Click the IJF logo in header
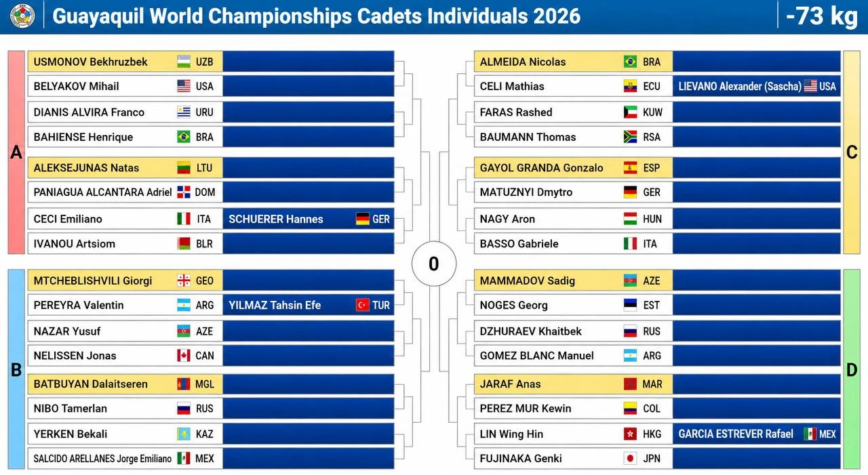The image size is (868, 475). coord(22,16)
